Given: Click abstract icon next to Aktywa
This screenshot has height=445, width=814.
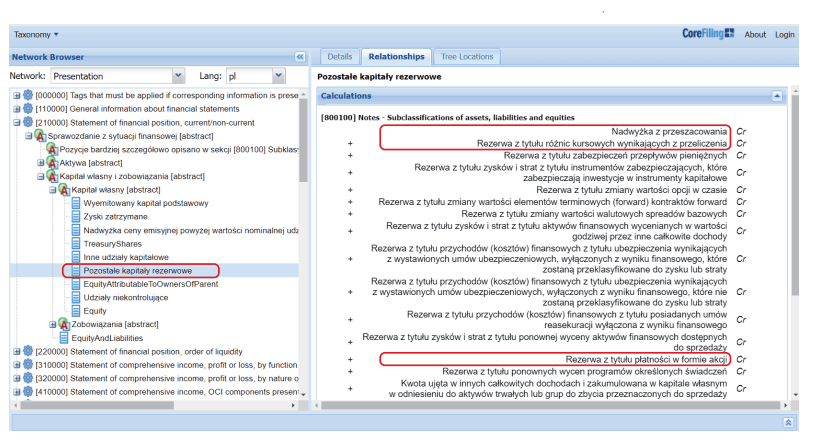Looking at the screenshot, I should click(52, 163).
